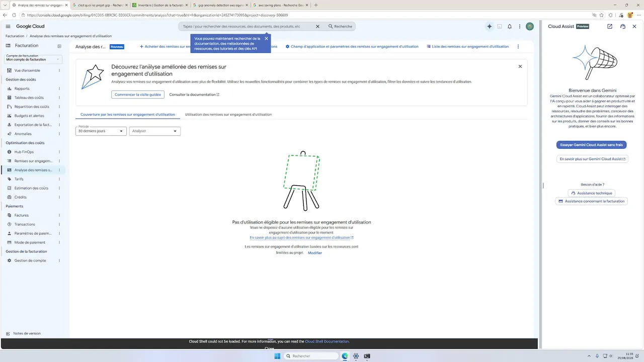Open Estimation des coûts
Image resolution: width=644 pixels, height=362 pixels.
pyautogui.click(x=30, y=188)
